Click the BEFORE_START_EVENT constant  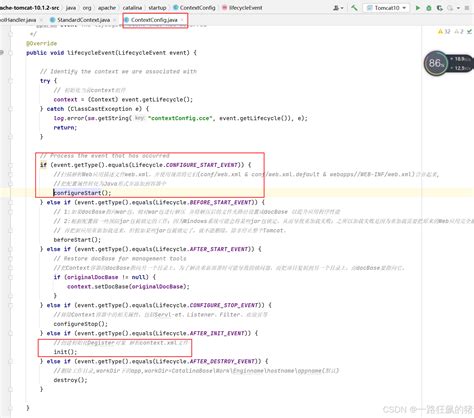coord(221,202)
